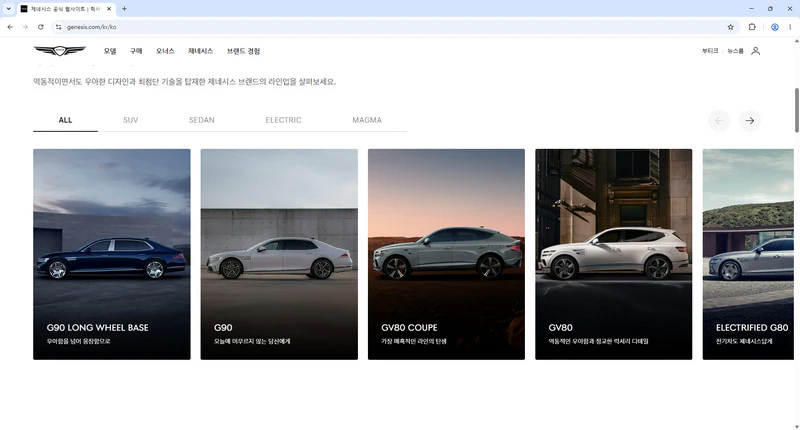
Task: Open the G90 model card
Action: (x=279, y=254)
